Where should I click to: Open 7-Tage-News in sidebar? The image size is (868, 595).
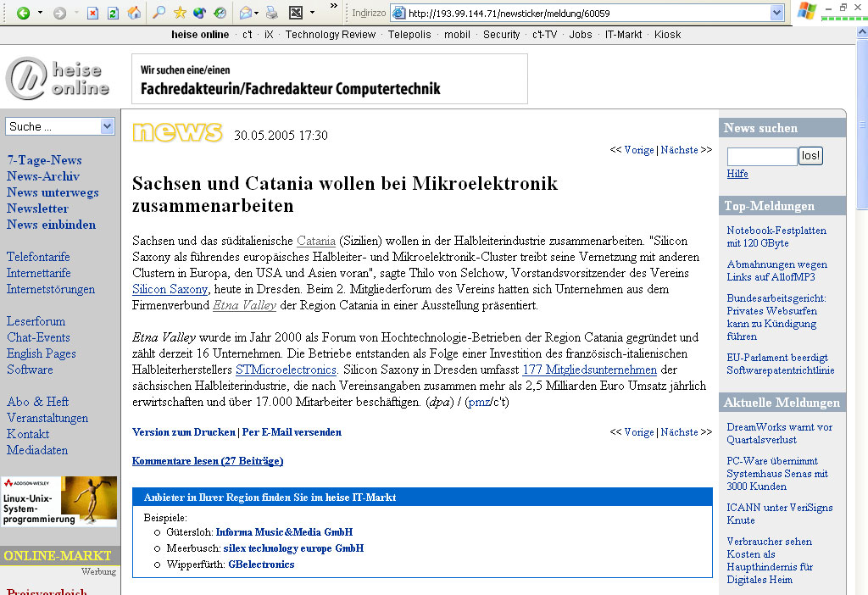44,160
